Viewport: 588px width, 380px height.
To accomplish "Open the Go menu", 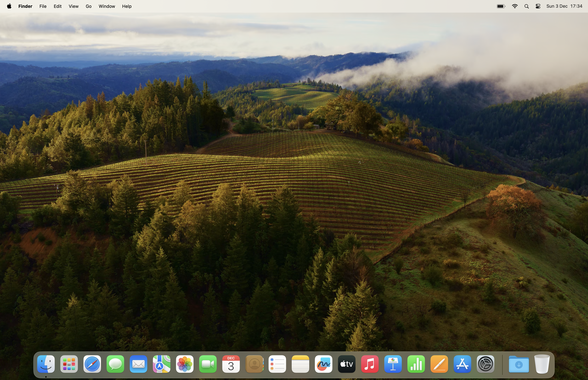I will click(x=89, y=6).
